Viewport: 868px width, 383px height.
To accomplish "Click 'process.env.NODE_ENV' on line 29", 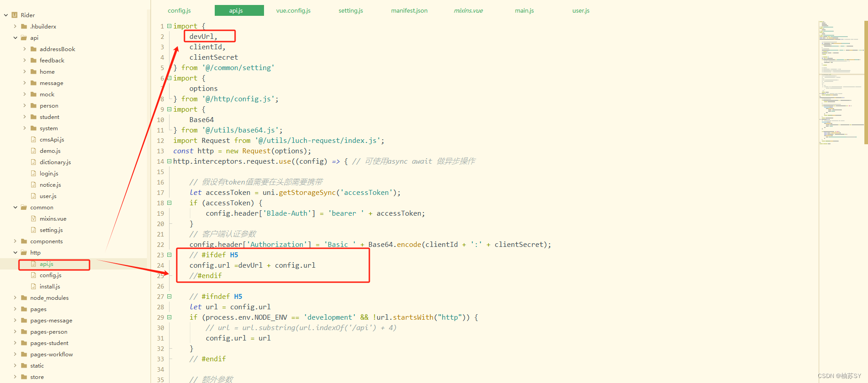I will pyautogui.click(x=246, y=317).
